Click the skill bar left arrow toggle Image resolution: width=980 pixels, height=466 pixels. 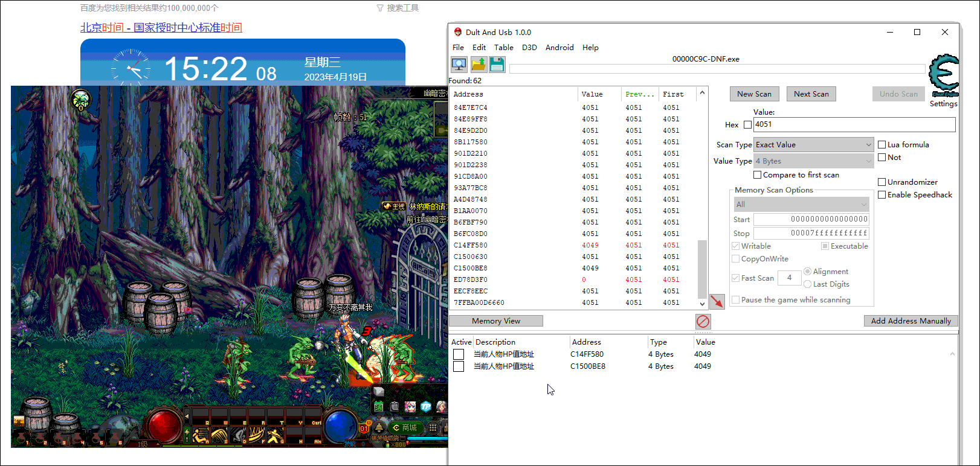pyautogui.click(x=187, y=416)
